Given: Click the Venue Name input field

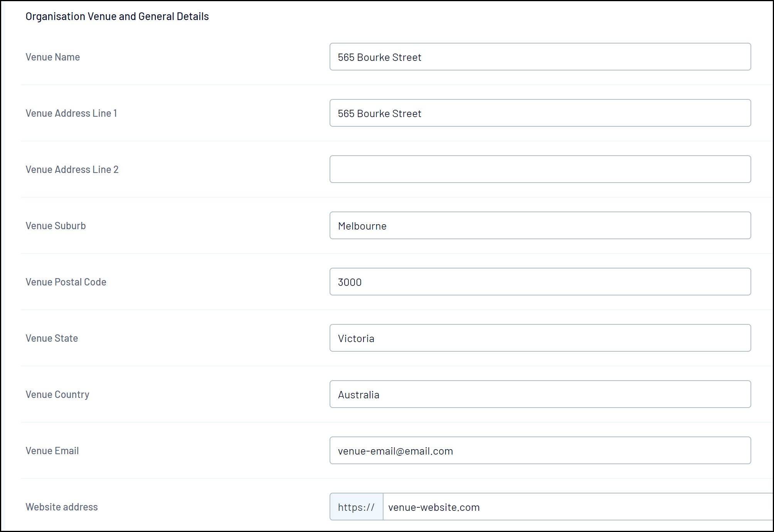Looking at the screenshot, I should tap(540, 57).
